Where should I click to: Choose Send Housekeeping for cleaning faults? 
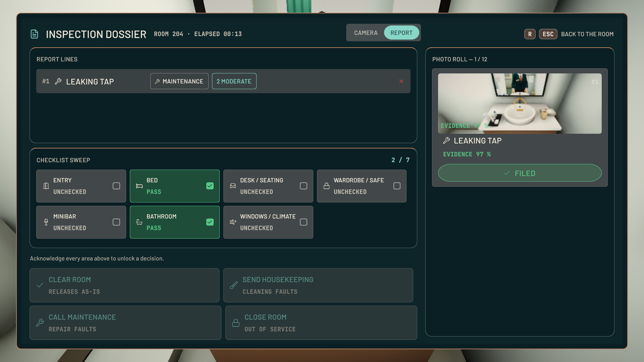coord(318,285)
